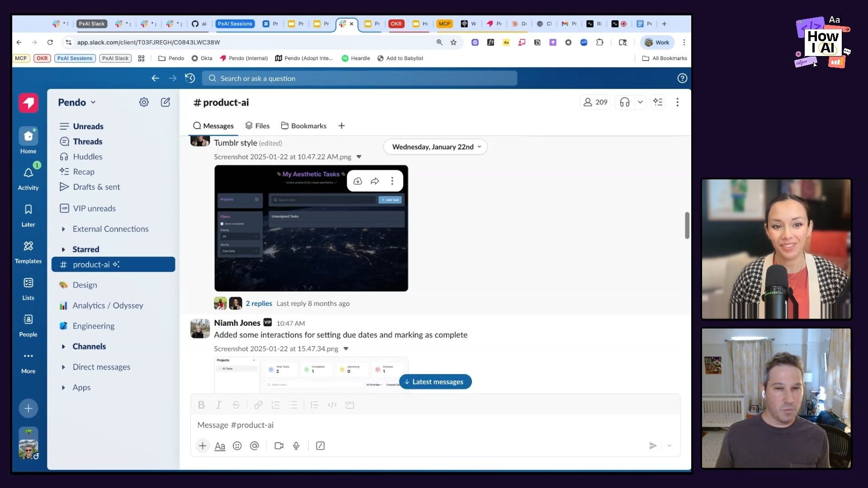Download the Aesthetic Tasks screenshot

358,181
